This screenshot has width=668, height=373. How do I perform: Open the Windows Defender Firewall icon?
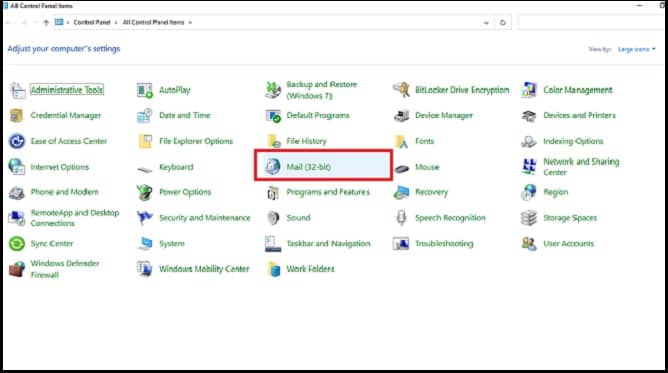(17, 269)
